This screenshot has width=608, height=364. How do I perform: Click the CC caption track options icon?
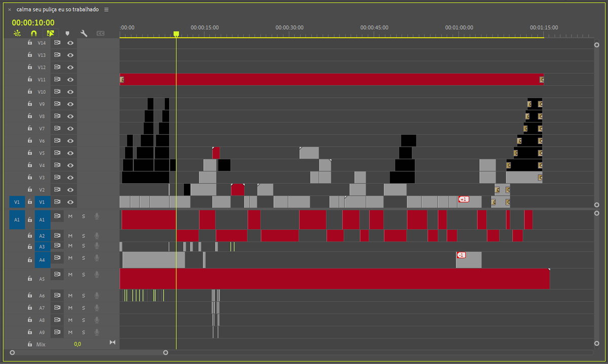coord(101,33)
